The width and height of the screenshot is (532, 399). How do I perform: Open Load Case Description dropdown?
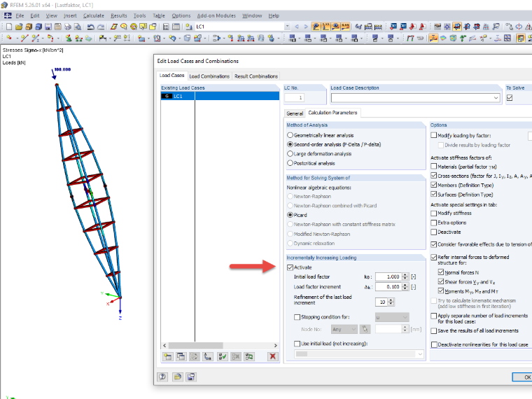tap(496, 98)
